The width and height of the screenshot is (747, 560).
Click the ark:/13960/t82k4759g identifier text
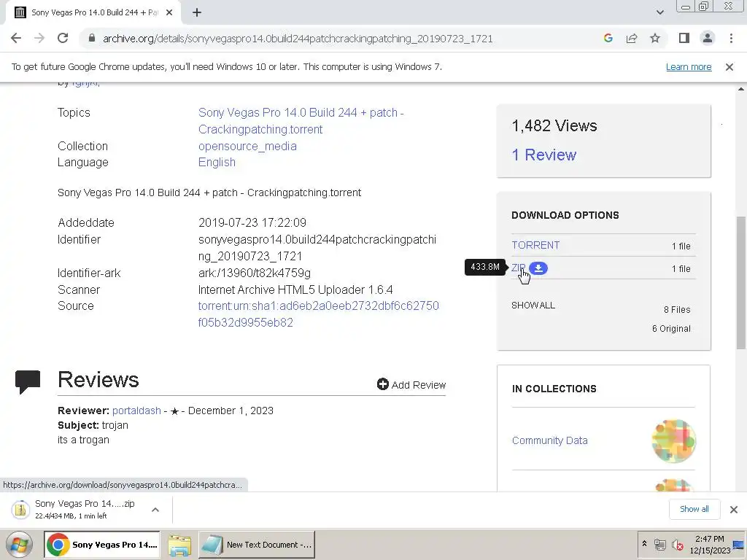click(x=255, y=273)
